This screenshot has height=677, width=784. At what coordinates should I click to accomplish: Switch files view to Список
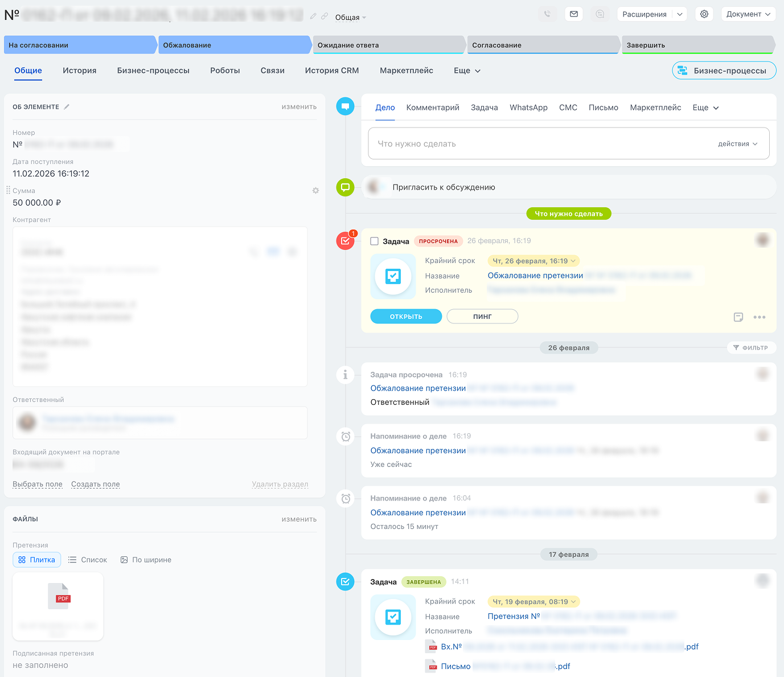pos(88,560)
